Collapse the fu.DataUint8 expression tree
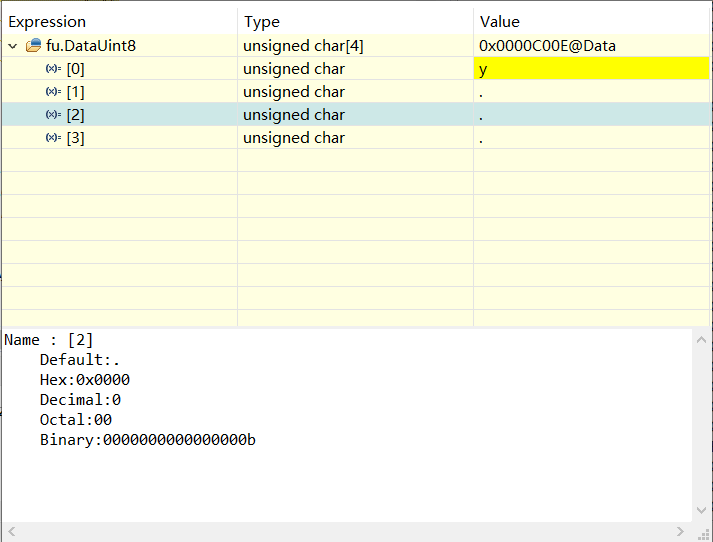Image resolution: width=713 pixels, height=542 pixels. coord(12,46)
